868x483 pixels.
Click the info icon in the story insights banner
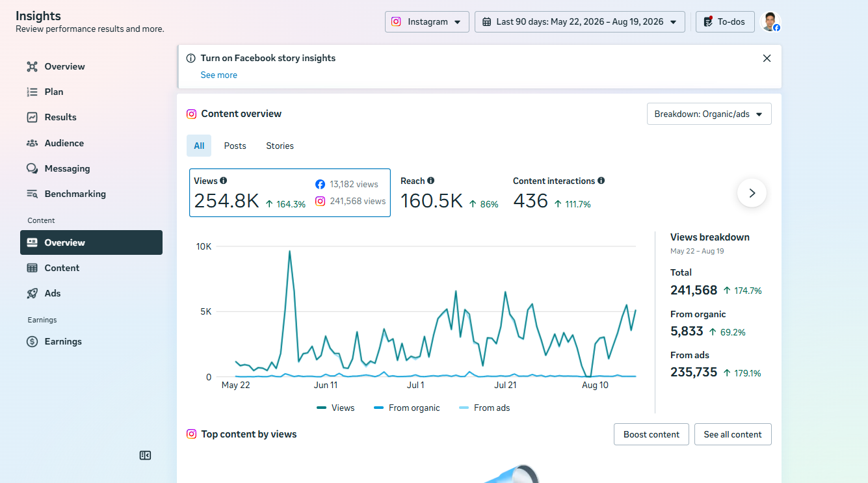191,58
